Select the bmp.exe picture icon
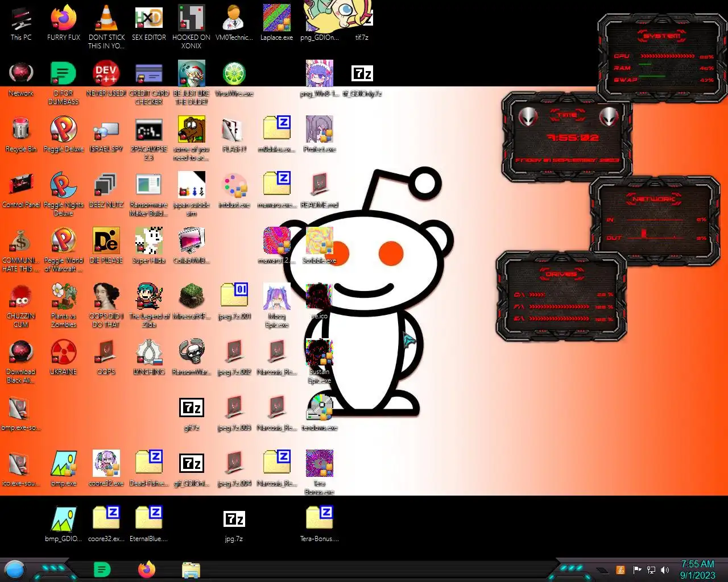Image resolution: width=728 pixels, height=582 pixels. click(64, 469)
